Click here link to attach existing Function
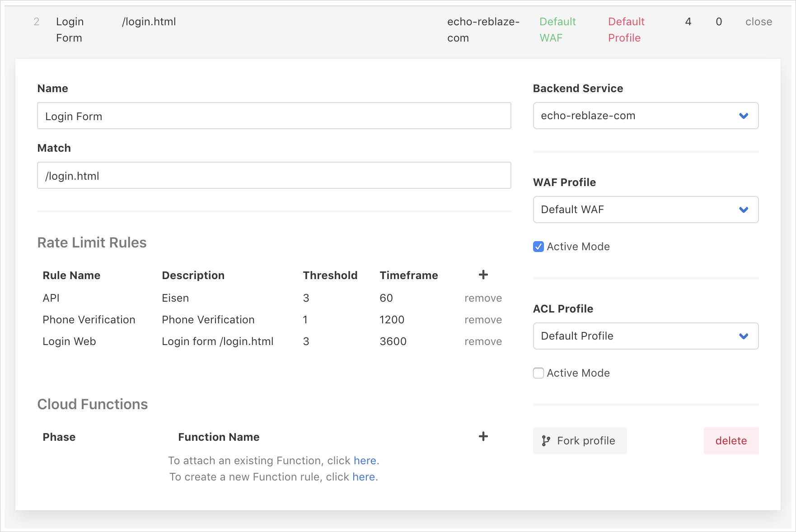The height and width of the screenshot is (532, 796). coord(365,461)
